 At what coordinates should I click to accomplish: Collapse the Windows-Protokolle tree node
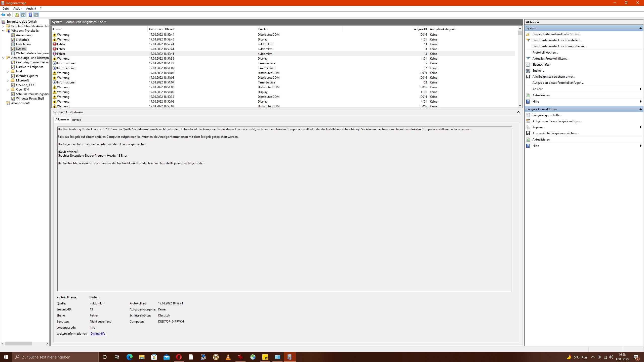pos(3,31)
